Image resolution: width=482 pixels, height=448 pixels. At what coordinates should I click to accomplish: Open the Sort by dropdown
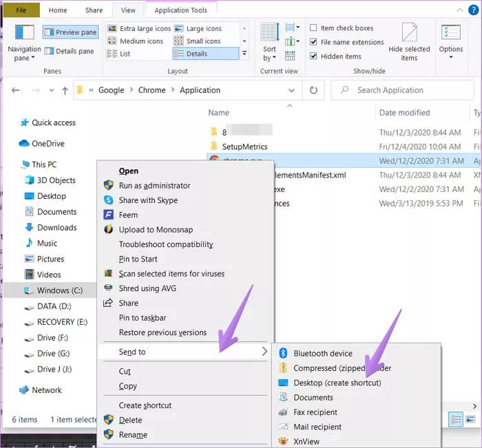coord(270,43)
